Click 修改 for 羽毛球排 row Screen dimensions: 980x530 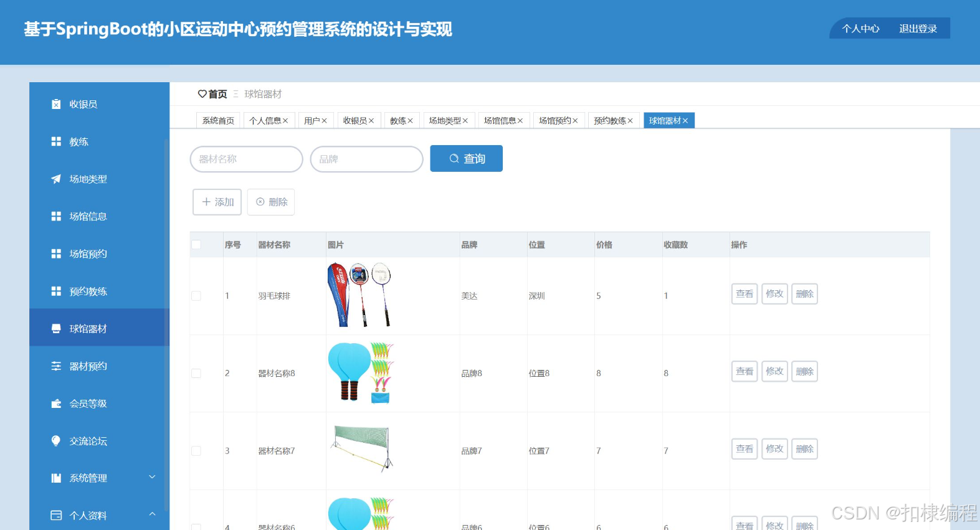(774, 294)
